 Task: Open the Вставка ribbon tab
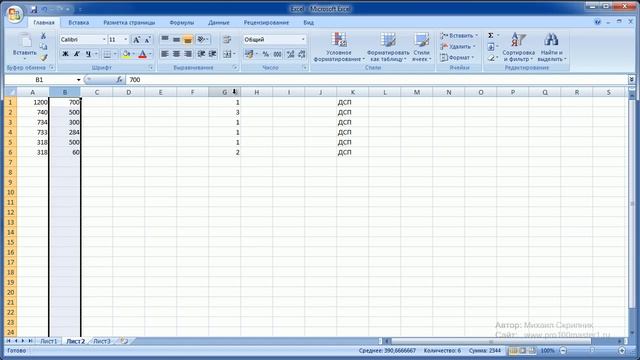point(78,22)
